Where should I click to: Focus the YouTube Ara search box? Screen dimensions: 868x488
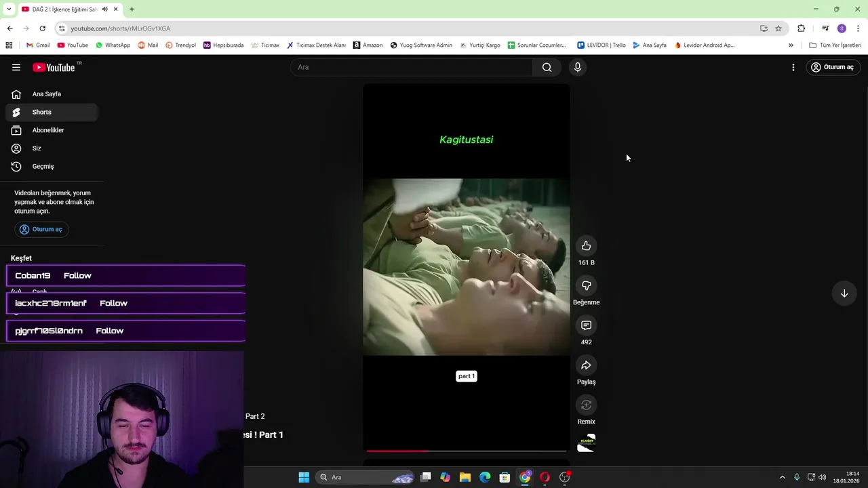click(x=412, y=67)
